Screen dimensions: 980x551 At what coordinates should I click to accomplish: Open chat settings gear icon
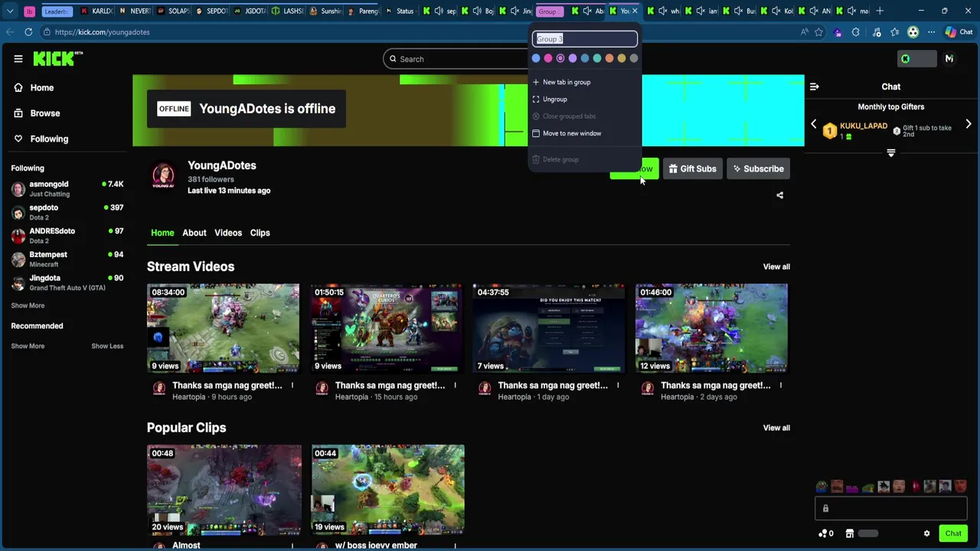point(926,533)
